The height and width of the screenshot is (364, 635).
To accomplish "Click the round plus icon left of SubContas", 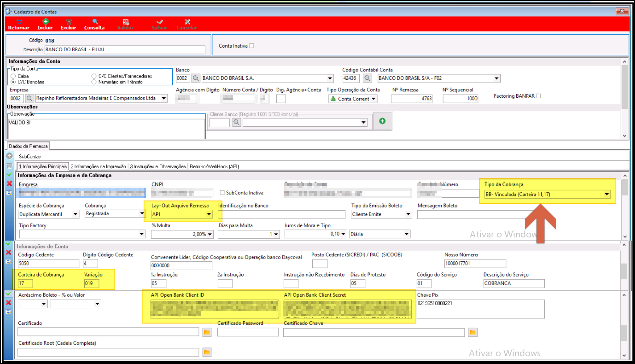I will tap(9, 156).
